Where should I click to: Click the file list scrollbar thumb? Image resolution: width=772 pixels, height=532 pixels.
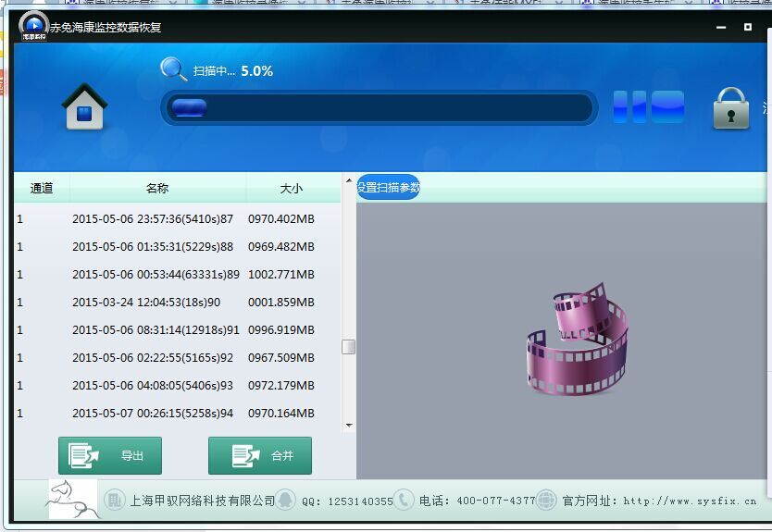(349, 347)
